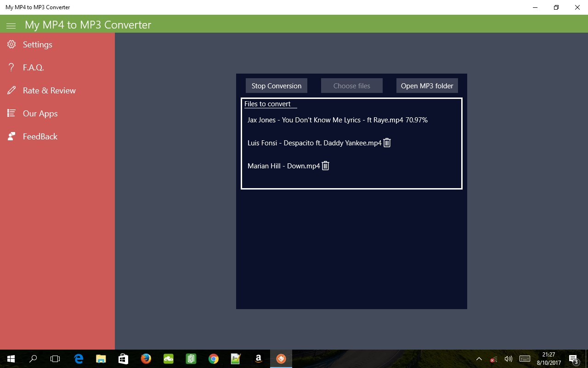Select the Rate & Review pencil icon
Image resolution: width=588 pixels, height=368 pixels.
coord(11,90)
